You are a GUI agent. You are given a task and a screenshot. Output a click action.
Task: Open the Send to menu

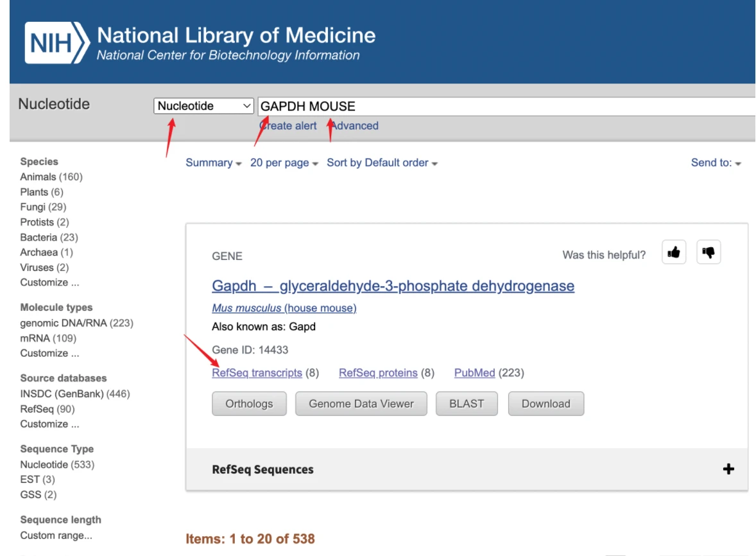coord(716,163)
